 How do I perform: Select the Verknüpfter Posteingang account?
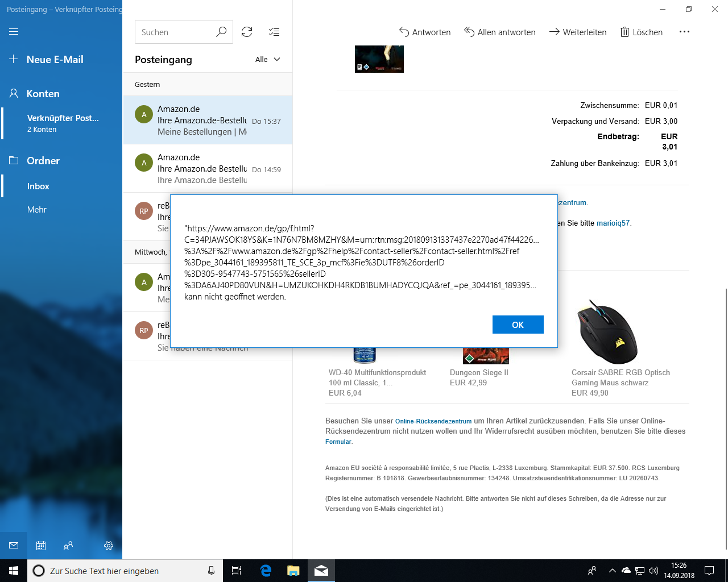coord(61,123)
